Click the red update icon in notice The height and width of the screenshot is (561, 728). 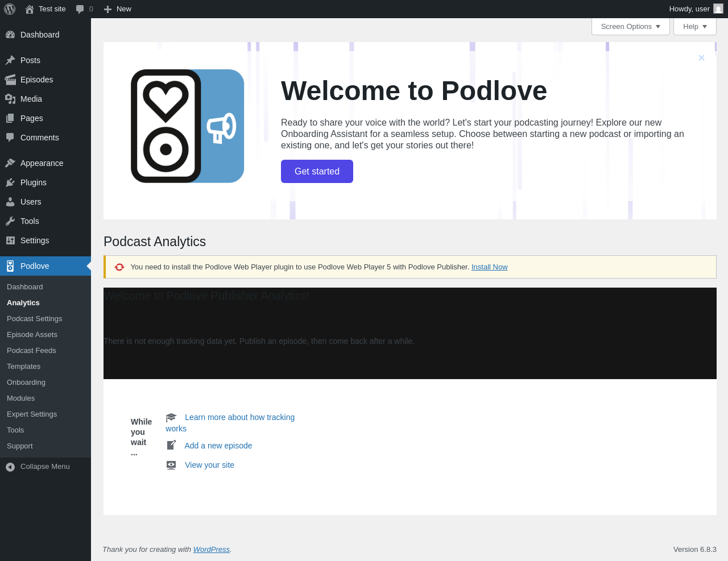[x=119, y=267]
